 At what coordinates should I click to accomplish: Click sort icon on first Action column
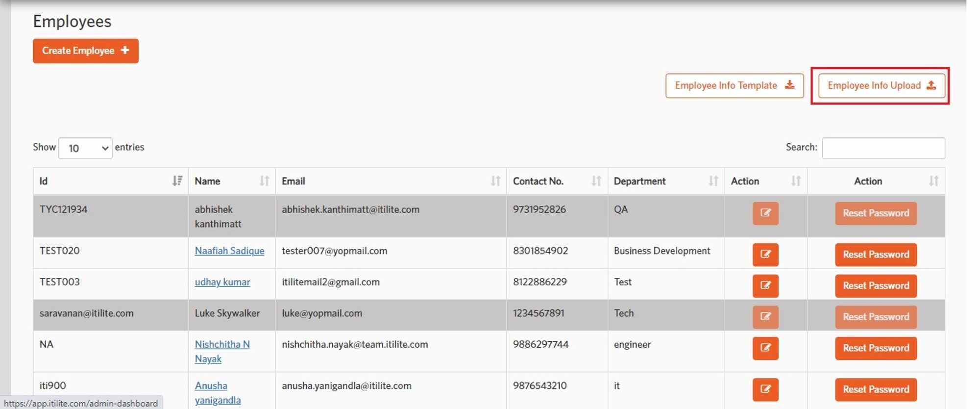[796, 181]
